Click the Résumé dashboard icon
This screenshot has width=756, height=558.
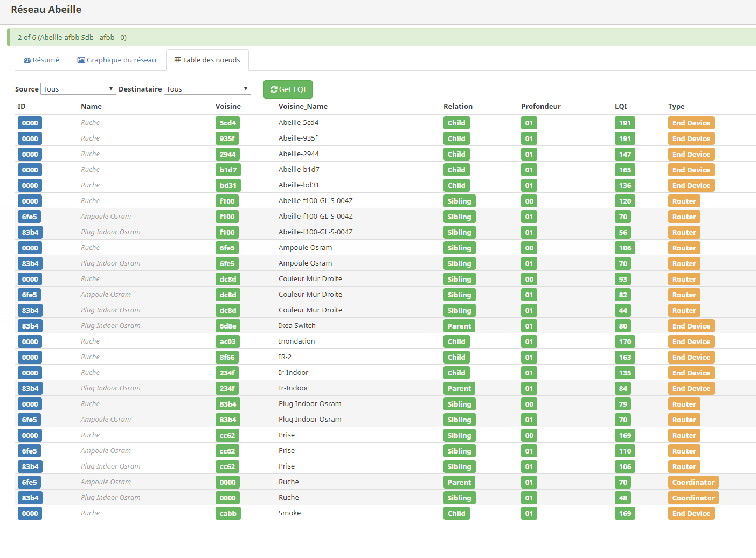(x=27, y=60)
